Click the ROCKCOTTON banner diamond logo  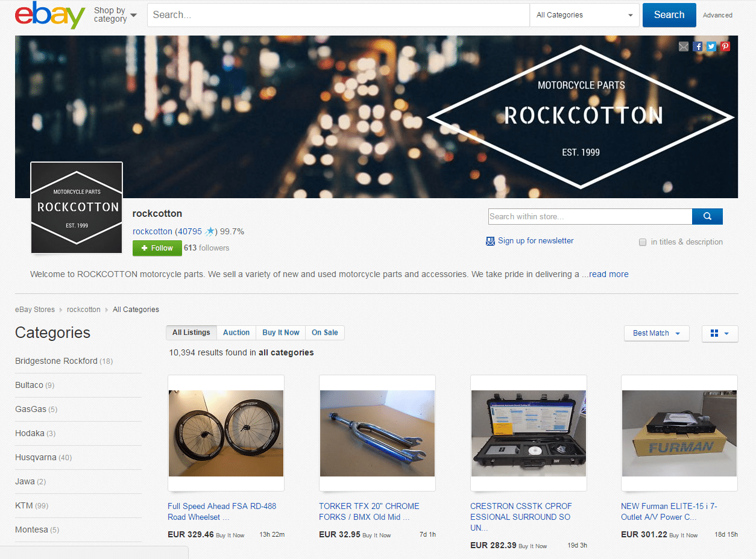581,117
